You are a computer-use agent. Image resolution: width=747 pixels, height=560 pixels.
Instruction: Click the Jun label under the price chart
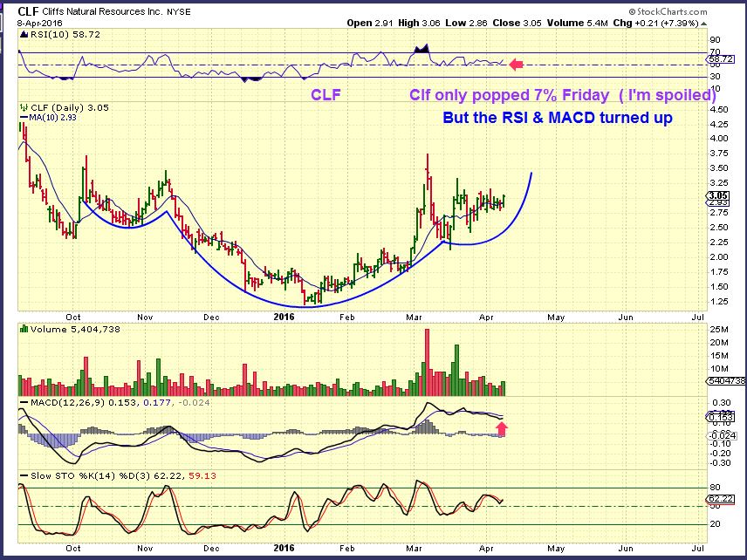[x=626, y=318]
